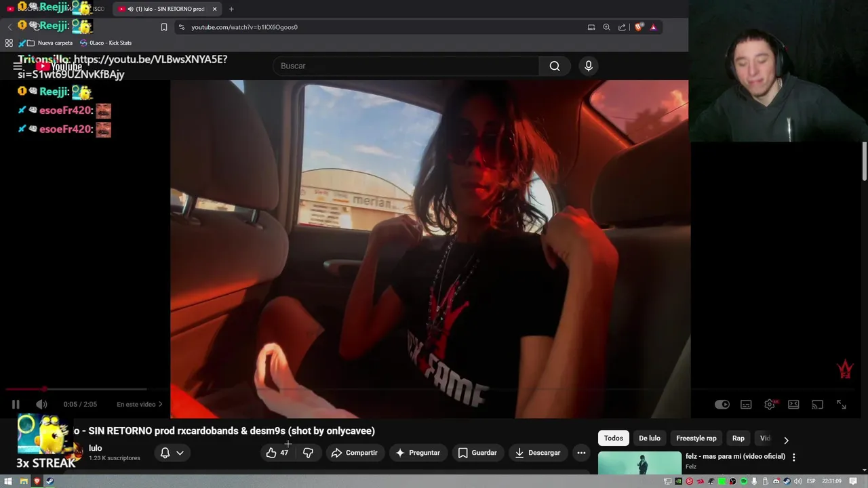Click the page vertical scrollbar

pos(865,161)
